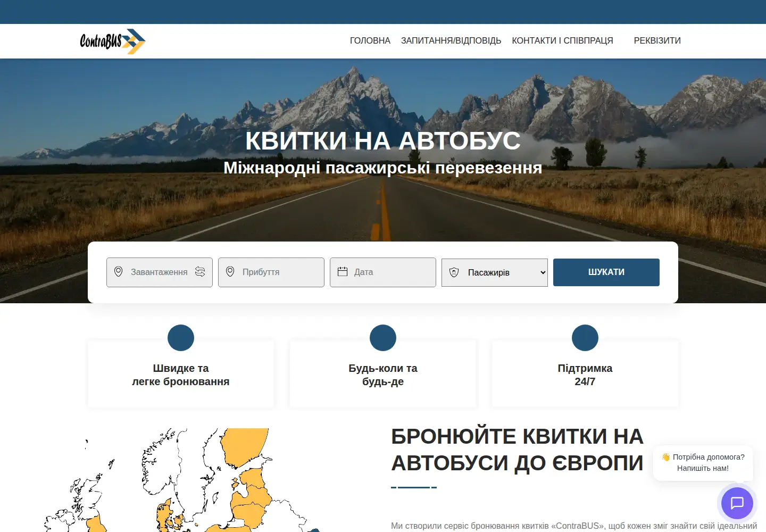Image resolution: width=766 pixels, height=532 pixels.
Task: Click the ШУКАТИ search button
Action: pyautogui.click(x=606, y=272)
